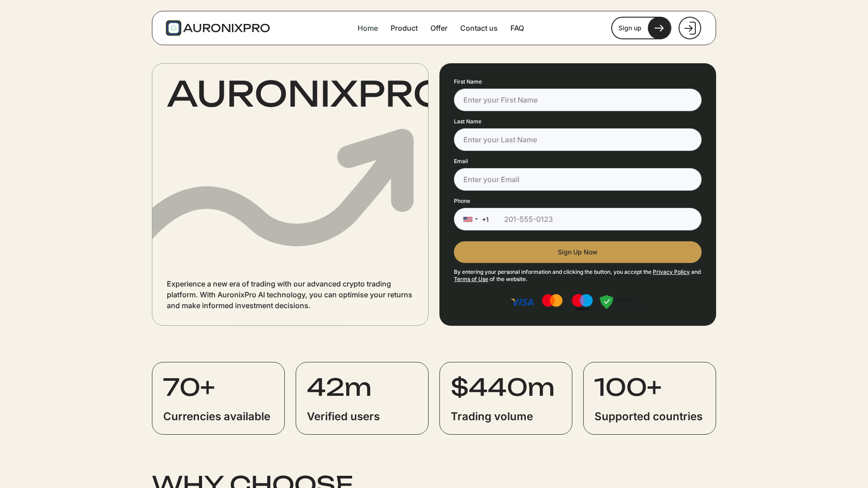Open the Privacy Policy link
This screenshot has width=868, height=488.
[x=671, y=272]
